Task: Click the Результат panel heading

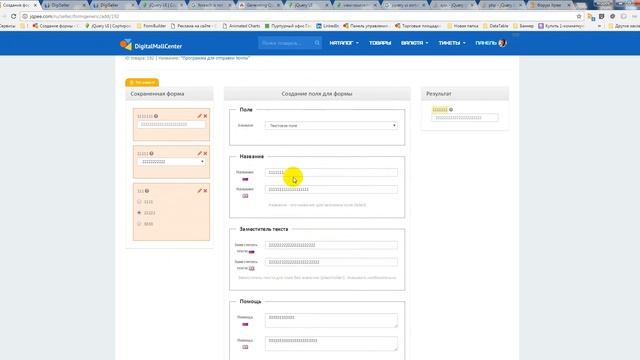Action: (x=439, y=94)
